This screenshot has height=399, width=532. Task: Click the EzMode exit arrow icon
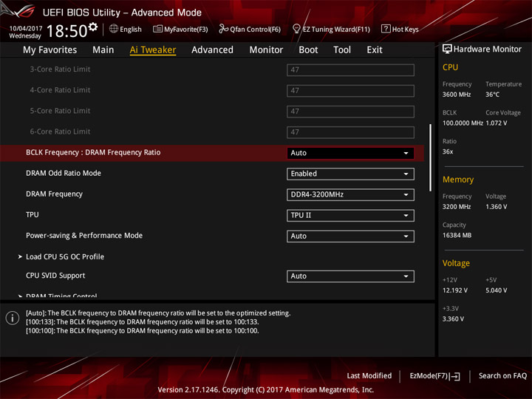455,376
